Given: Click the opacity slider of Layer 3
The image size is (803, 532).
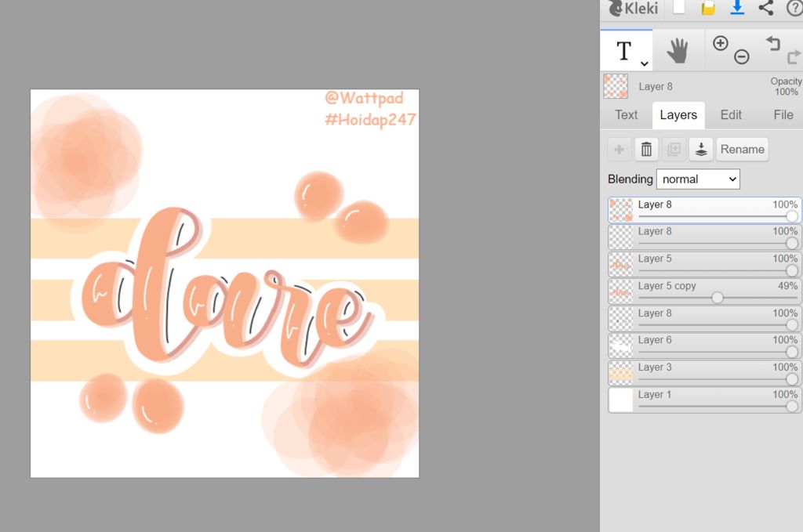Looking at the screenshot, I should pyautogui.click(x=718, y=379).
